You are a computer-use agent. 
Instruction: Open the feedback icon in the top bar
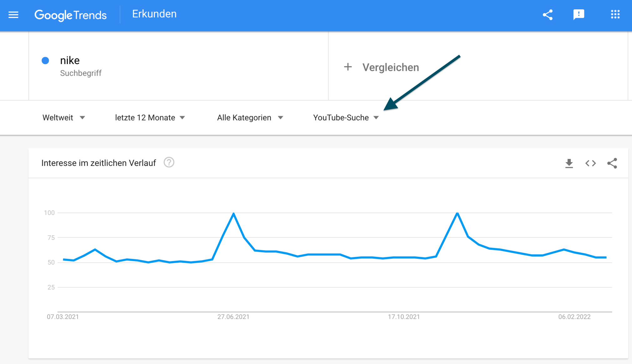[579, 14]
